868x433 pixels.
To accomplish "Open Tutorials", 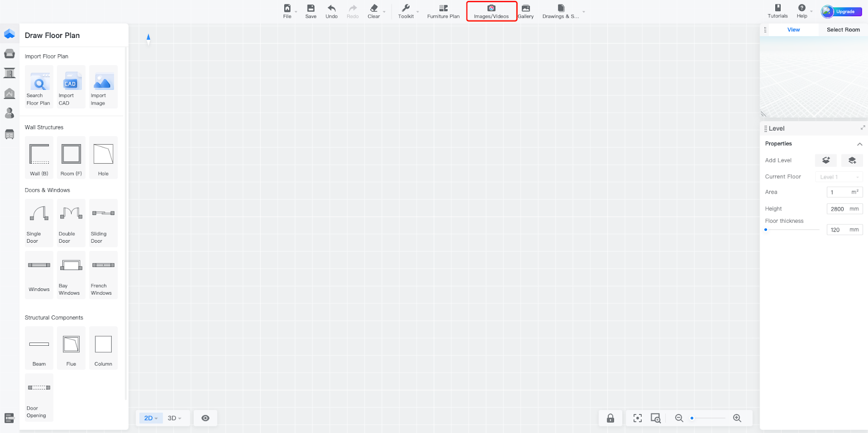I will pyautogui.click(x=777, y=11).
